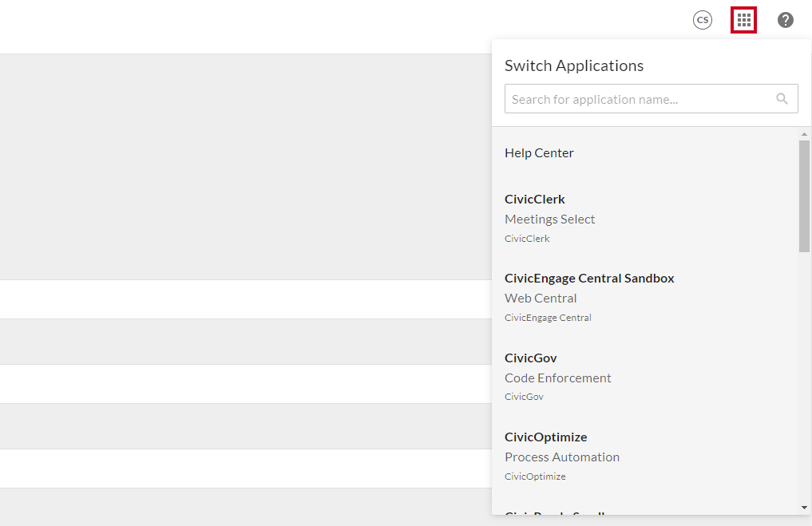This screenshot has width=812, height=526.
Task: Click the application switcher grid icon
Action: (x=743, y=20)
